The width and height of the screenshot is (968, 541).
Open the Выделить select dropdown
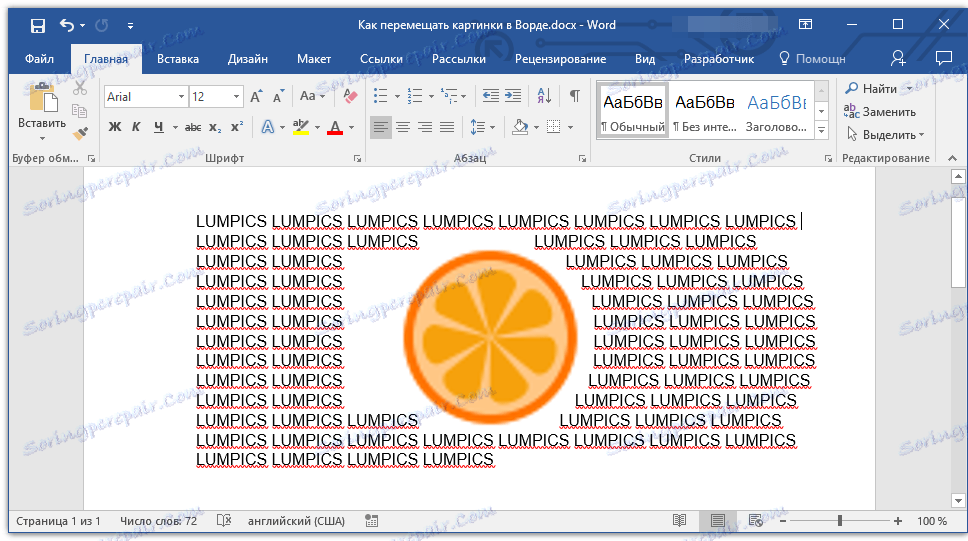(x=885, y=135)
